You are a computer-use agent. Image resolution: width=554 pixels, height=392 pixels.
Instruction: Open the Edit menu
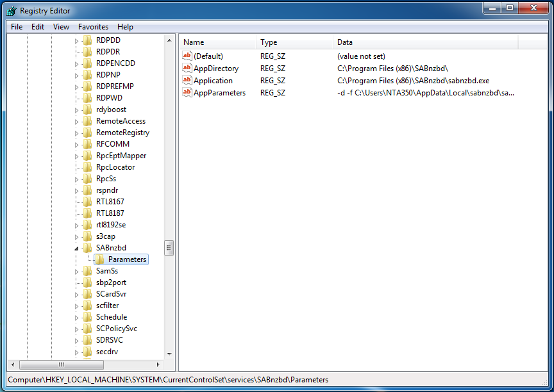37,27
